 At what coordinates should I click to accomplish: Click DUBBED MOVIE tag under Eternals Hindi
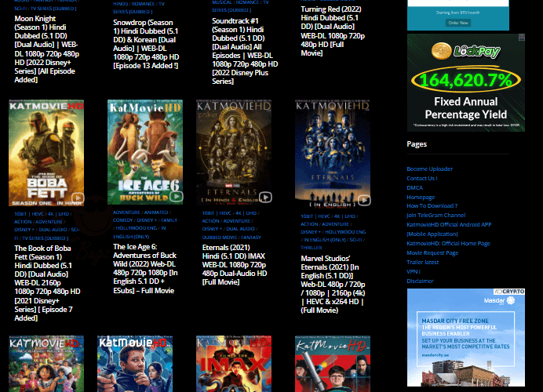pos(220,238)
